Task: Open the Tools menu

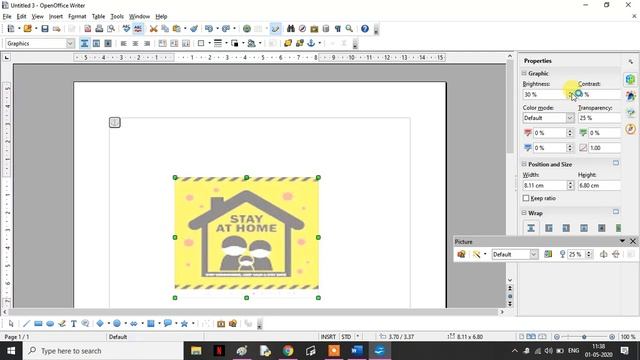Action: (x=117, y=16)
